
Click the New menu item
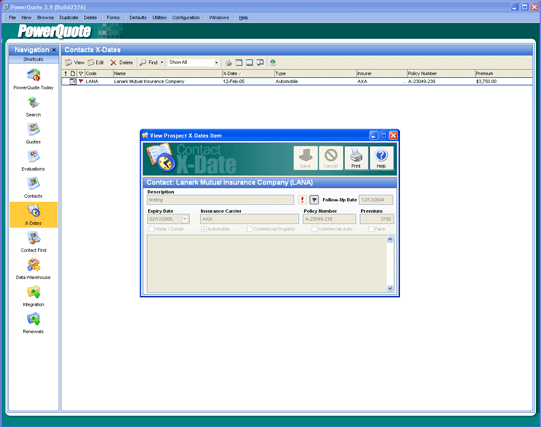coord(26,18)
